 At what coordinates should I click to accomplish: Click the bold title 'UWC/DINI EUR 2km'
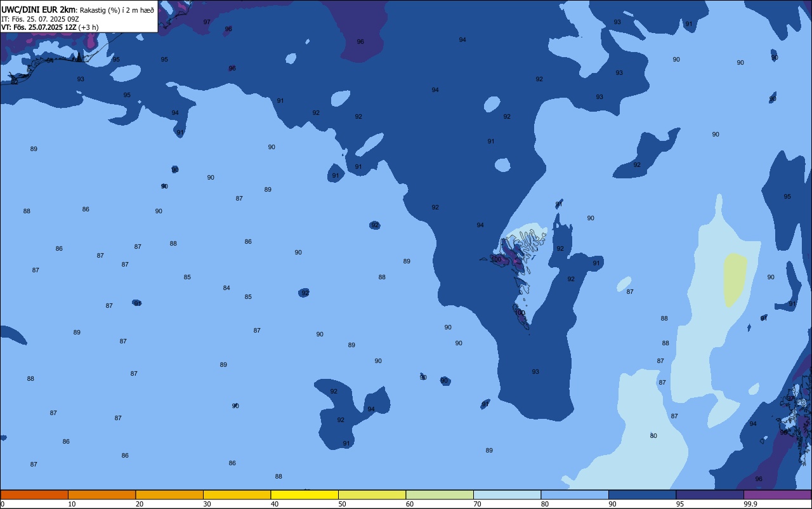(39, 10)
